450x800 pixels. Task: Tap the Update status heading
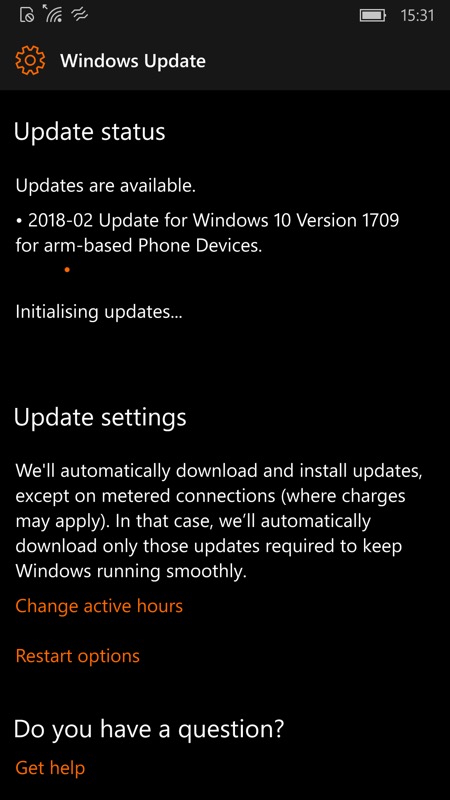click(90, 132)
